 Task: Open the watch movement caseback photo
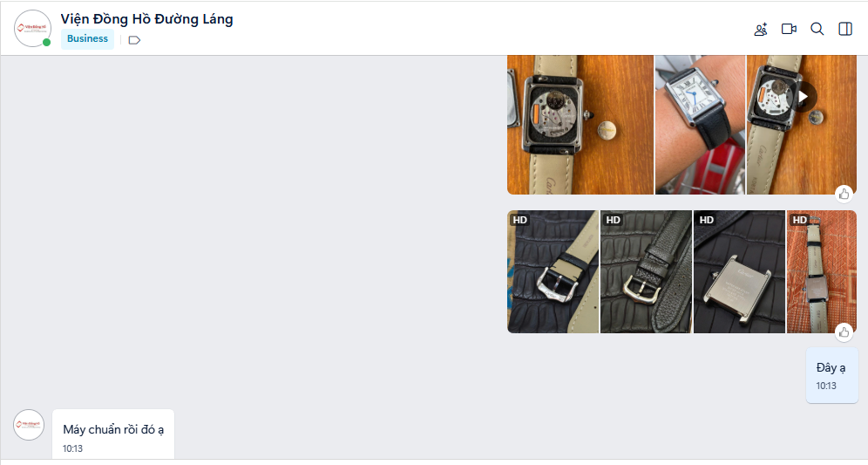point(580,125)
